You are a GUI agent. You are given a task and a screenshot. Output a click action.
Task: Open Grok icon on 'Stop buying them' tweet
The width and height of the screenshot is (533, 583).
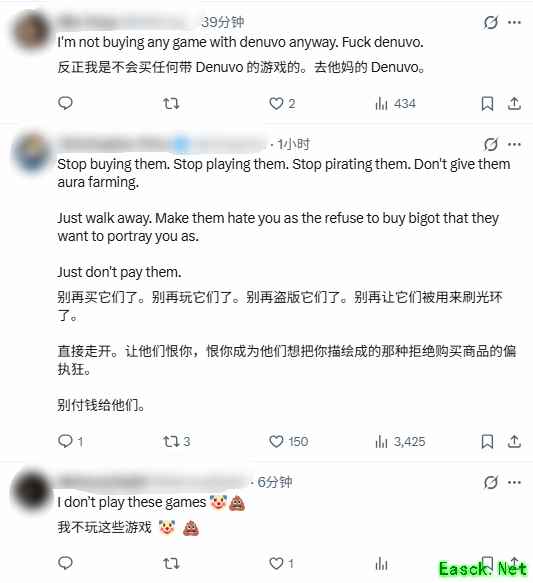491,144
